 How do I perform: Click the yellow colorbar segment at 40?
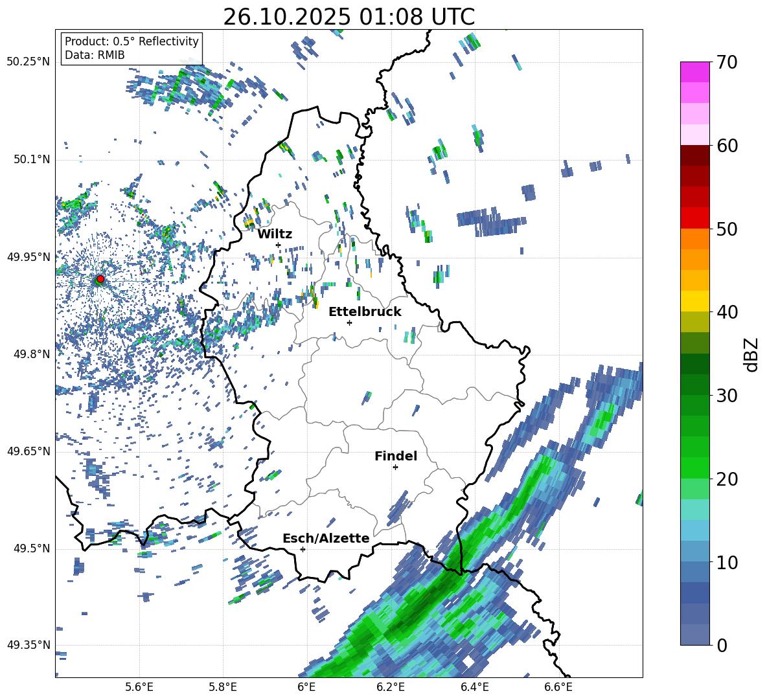point(694,302)
